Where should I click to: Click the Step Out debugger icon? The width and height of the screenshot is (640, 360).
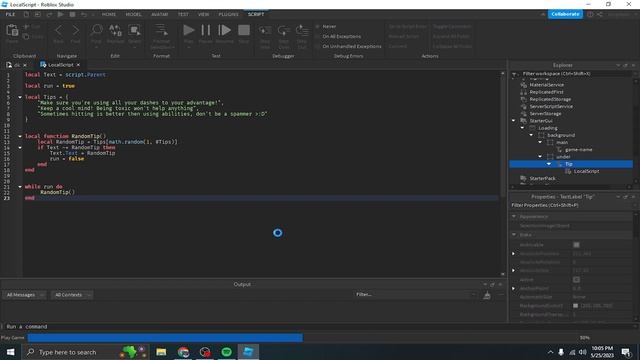(302, 31)
